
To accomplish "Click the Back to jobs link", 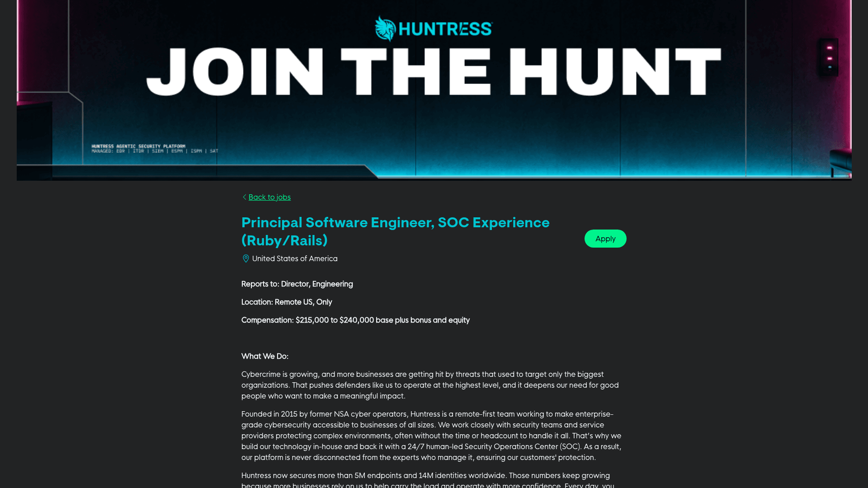I will [x=269, y=197].
